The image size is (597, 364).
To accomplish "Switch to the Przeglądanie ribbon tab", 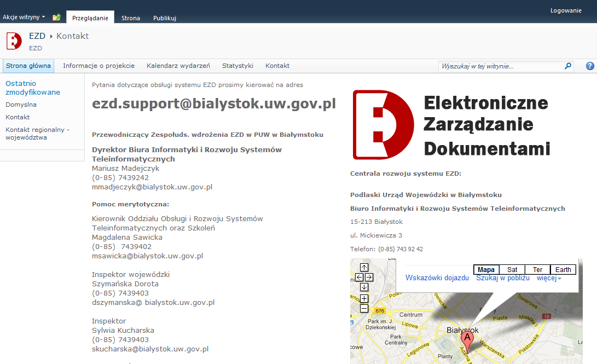I will (x=90, y=18).
